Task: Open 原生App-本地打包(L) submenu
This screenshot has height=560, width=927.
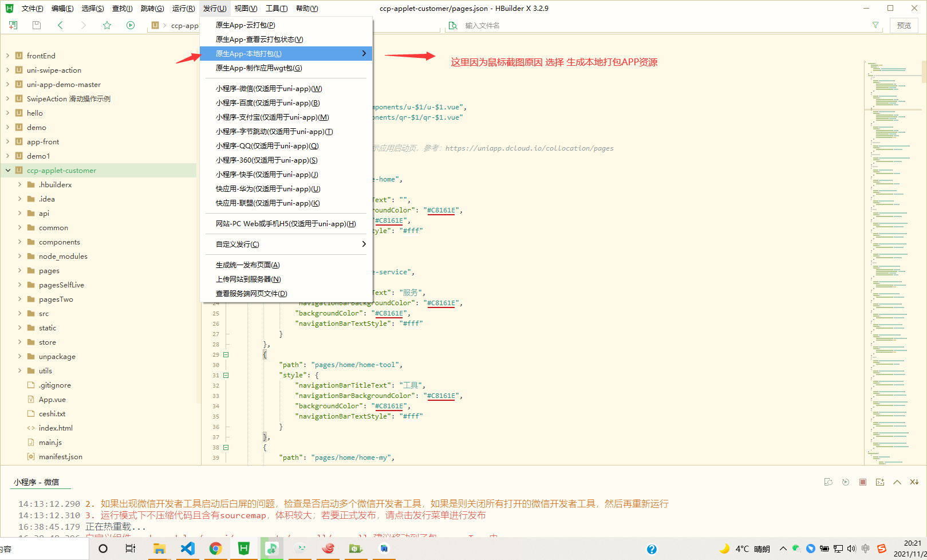Action: click(x=286, y=54)
